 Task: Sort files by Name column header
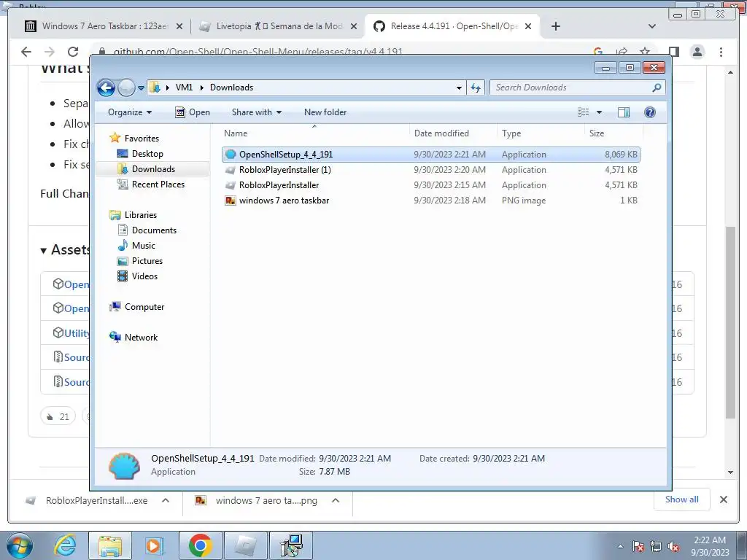click(x=315, y=133)
